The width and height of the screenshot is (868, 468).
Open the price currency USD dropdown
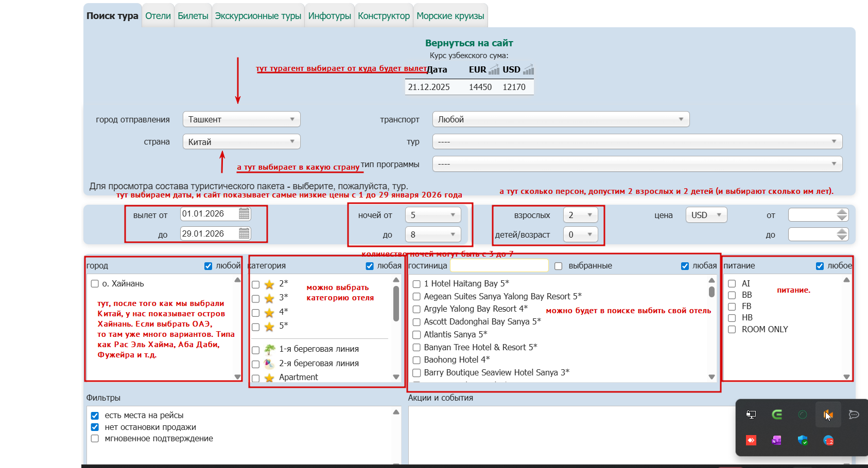tap(706, 215)
